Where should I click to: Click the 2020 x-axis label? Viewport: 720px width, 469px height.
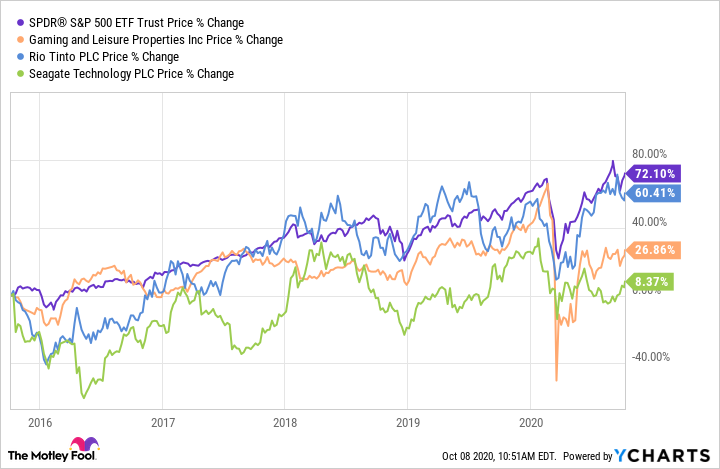pos(531,421)
